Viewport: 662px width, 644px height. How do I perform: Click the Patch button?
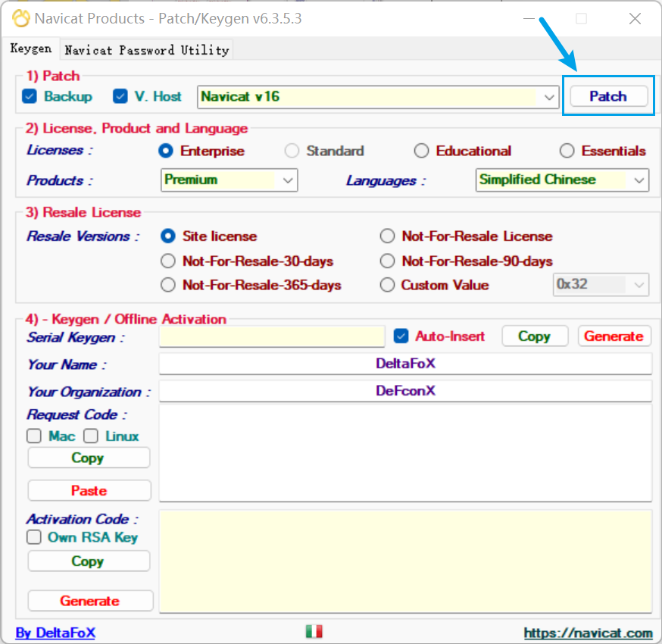click(608, 96)
